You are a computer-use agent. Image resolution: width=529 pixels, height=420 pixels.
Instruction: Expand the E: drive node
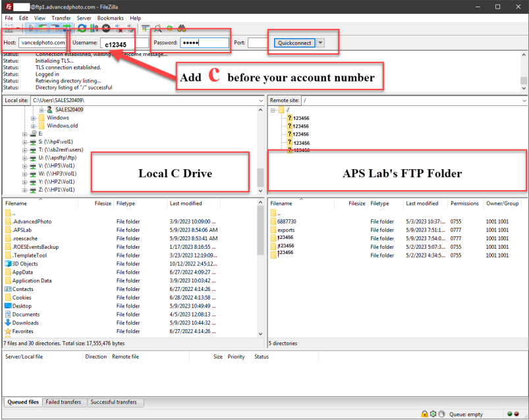pyautogui.click(x=24, y=134)
